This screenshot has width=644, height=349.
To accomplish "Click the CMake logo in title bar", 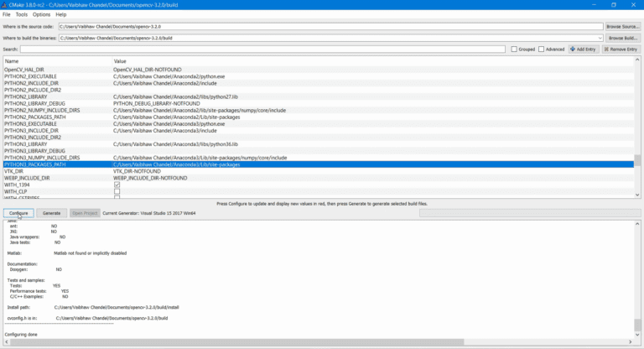I will (x=5, y=4).
